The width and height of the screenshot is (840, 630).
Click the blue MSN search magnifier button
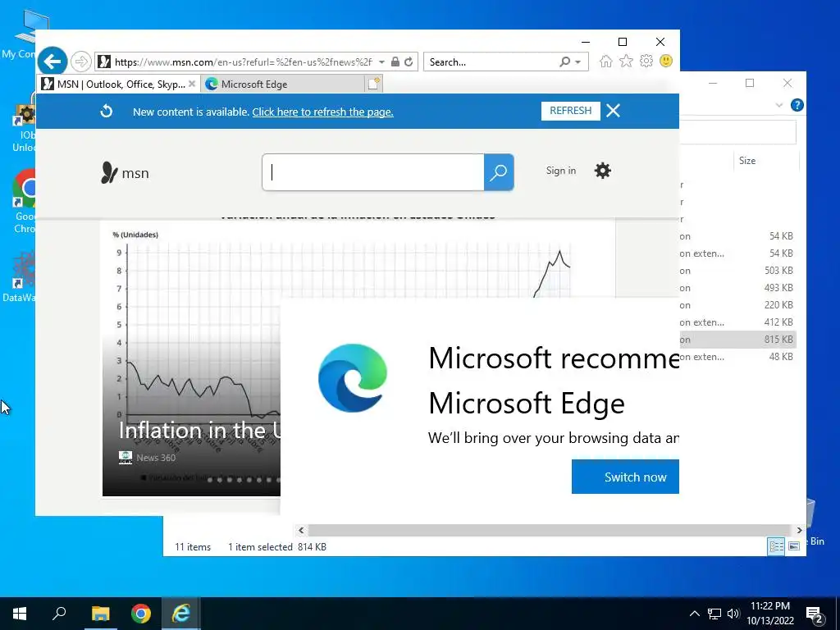coord(499,172)
